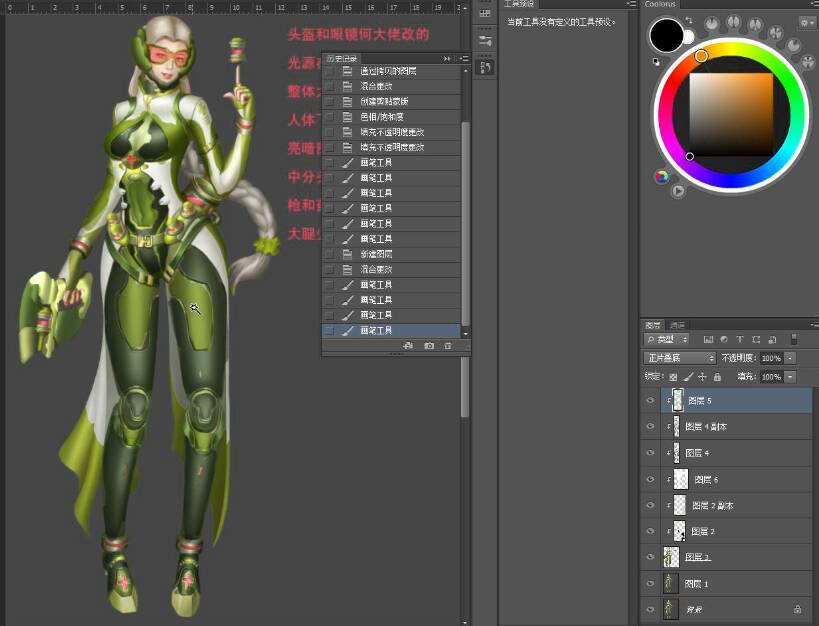819x626 pixels.
Task: Hide layer 图层 5 via eye icon
Action: 650,401
